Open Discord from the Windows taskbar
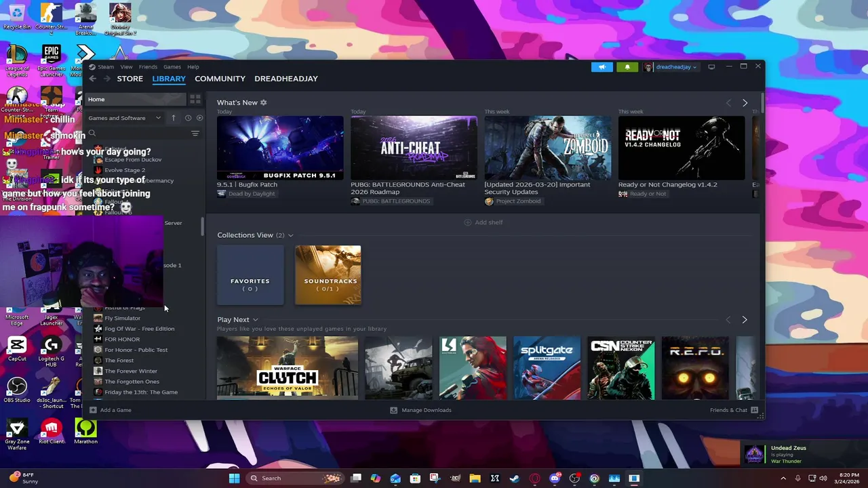The height and width of the screenshot is (488, 868). 555,478
